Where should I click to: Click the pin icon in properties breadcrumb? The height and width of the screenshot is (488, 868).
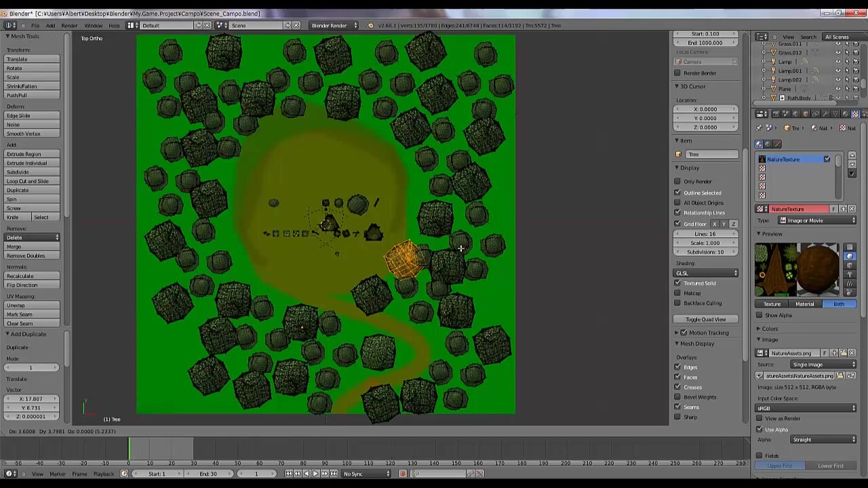[759, 128]
